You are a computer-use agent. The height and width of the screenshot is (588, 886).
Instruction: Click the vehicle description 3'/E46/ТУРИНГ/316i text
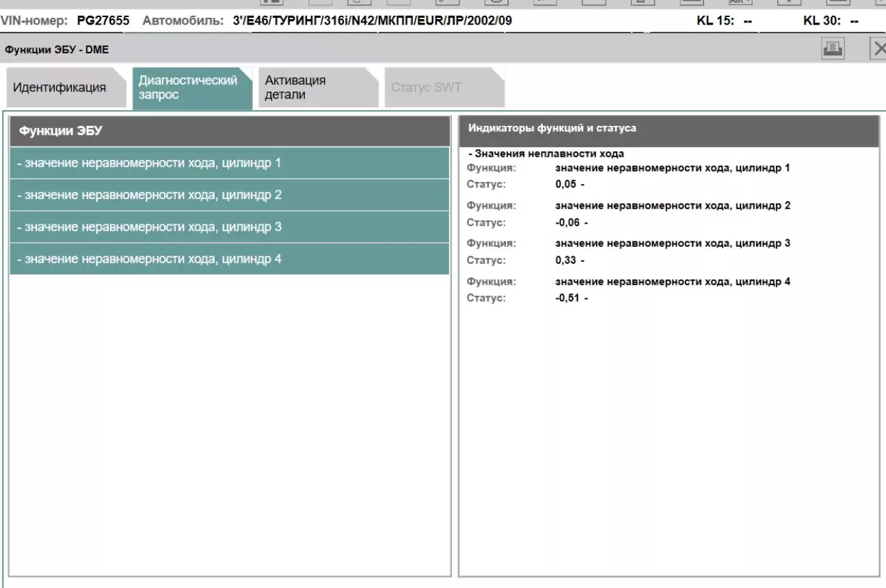pos(372,21)
